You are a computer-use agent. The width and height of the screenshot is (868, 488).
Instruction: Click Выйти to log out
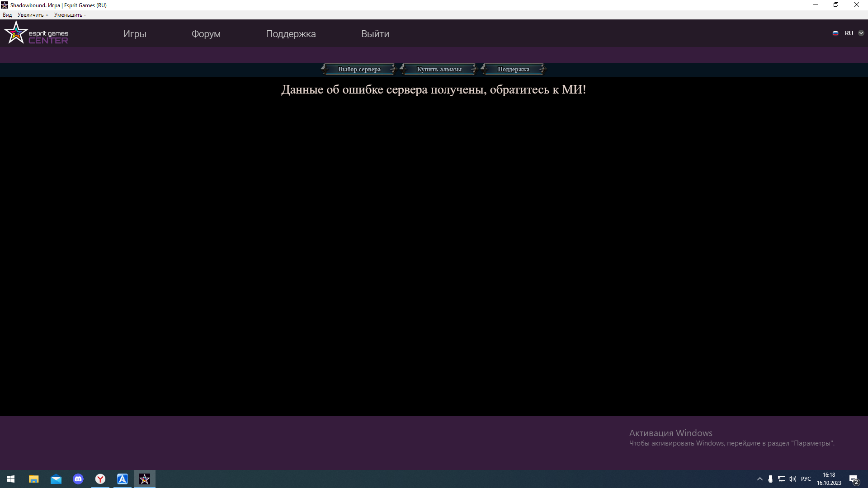tap(375, 34)
